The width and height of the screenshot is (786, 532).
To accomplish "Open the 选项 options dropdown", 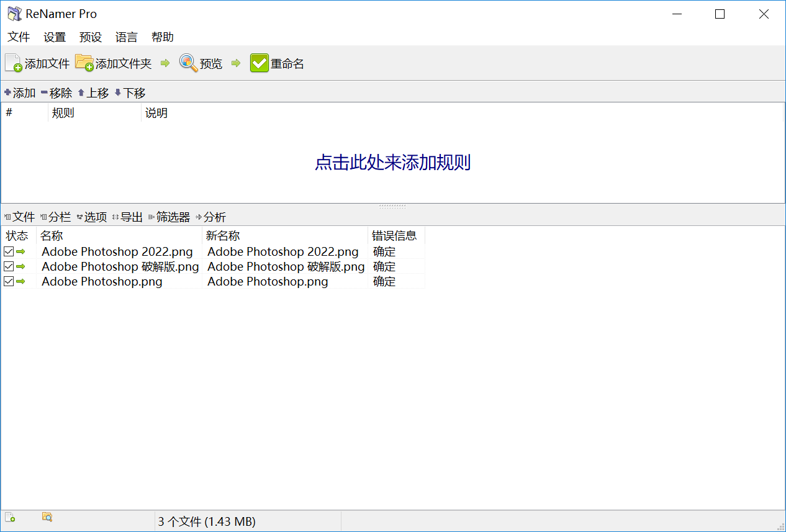I will pyautogui.click(x=91, y=217).
